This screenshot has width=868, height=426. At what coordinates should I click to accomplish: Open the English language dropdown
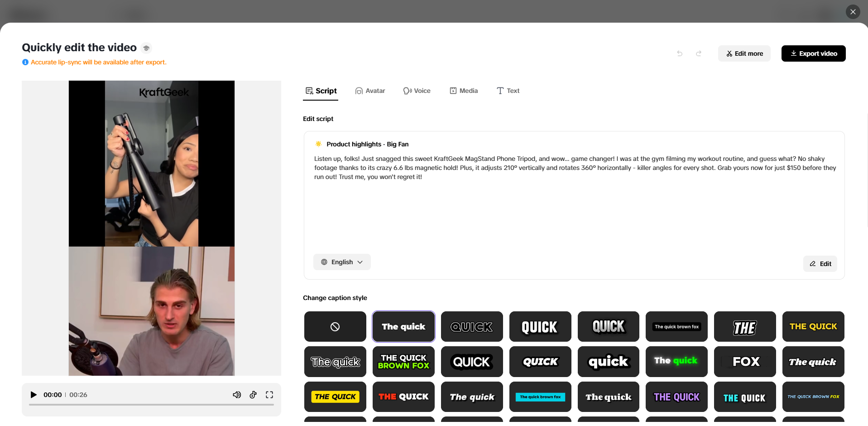pos(342,262)
